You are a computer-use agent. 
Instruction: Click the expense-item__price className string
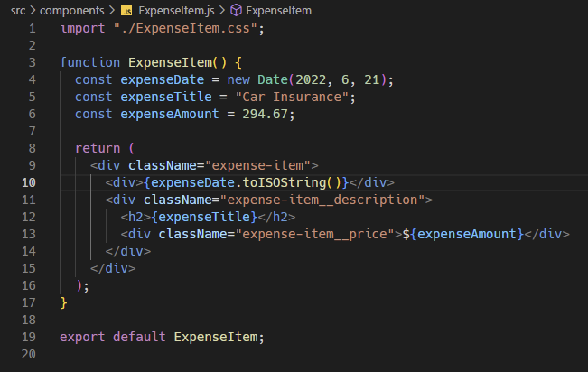pos(314,234)
